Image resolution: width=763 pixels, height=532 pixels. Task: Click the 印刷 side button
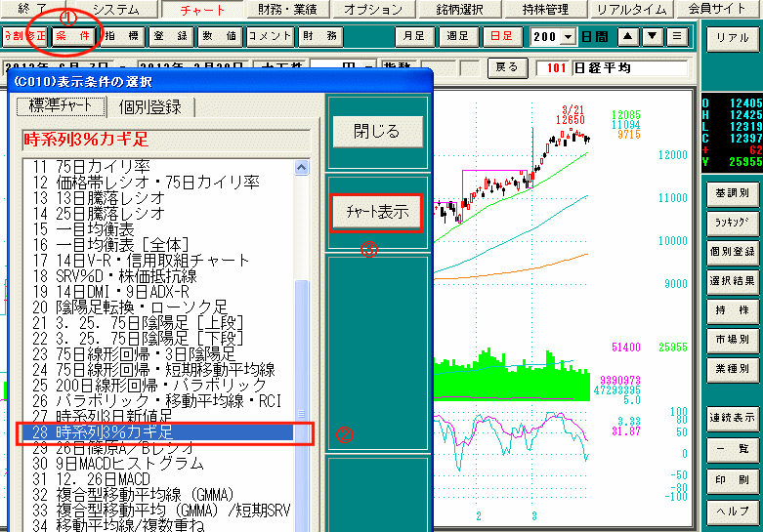733,480
